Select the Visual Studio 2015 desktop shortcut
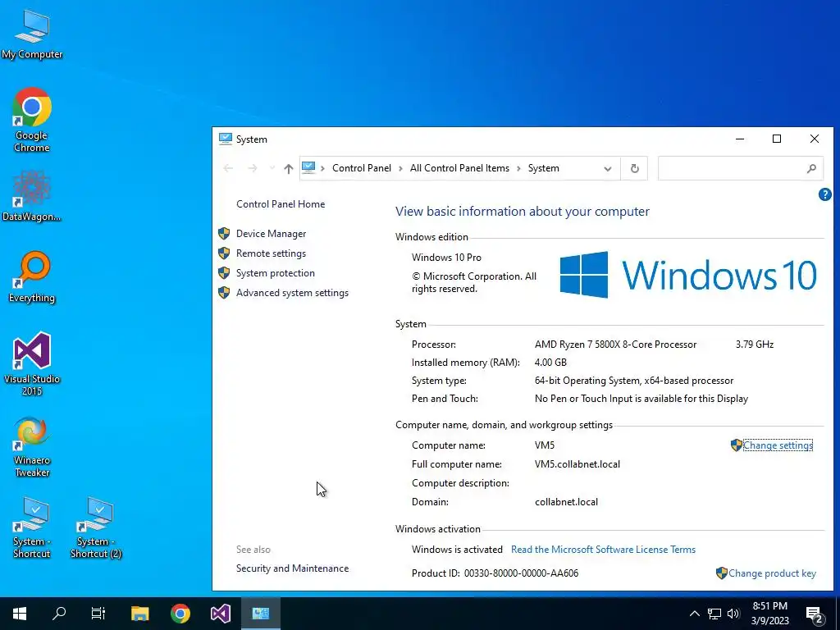The width and height of the screenshot is (840, 630). click(32, 363)
